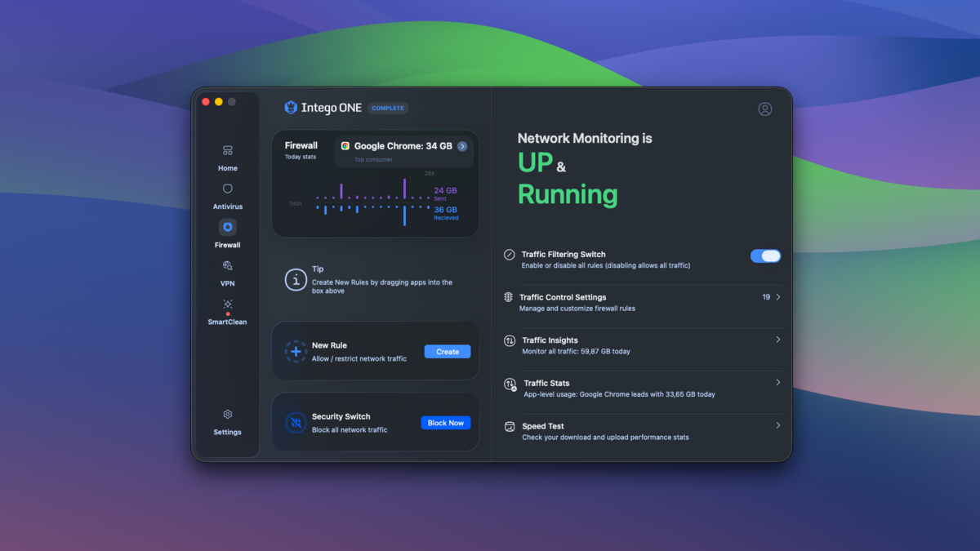Open the Home section in sidebar

[x=228, y=158]
